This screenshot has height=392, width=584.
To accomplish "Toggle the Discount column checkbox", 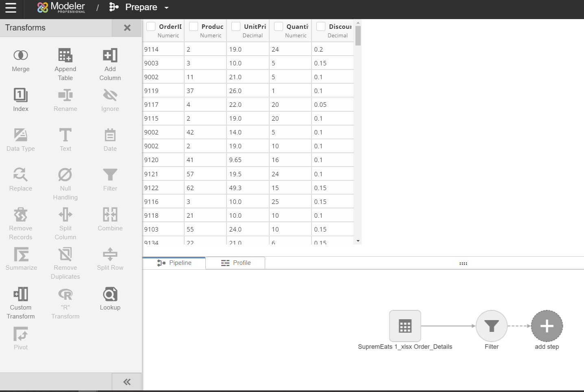I will 321,26.
